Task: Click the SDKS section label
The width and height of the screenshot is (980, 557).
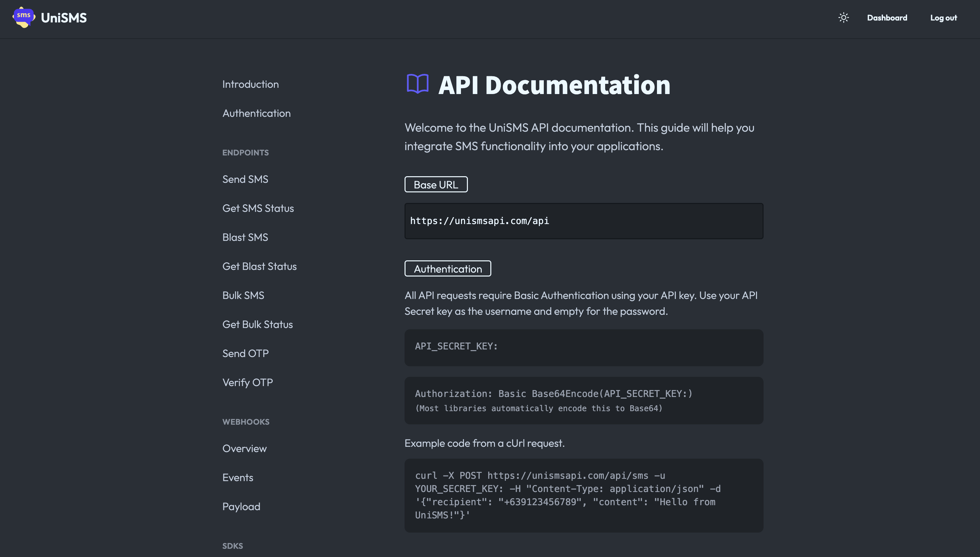Action: point(233,545)
